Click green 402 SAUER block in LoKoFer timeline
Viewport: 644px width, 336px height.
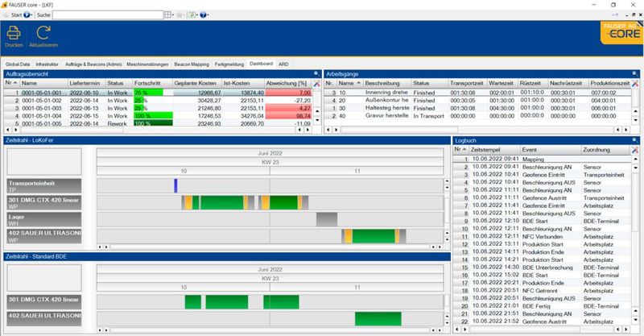(x=374, y=236)
